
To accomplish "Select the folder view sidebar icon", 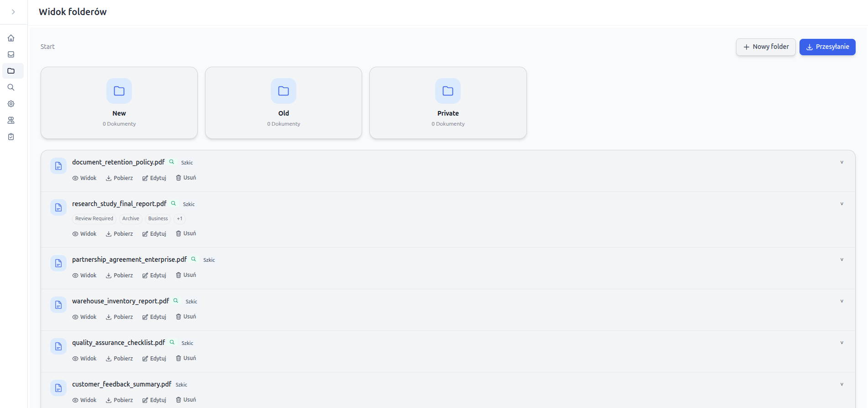I will coord(11,71).
